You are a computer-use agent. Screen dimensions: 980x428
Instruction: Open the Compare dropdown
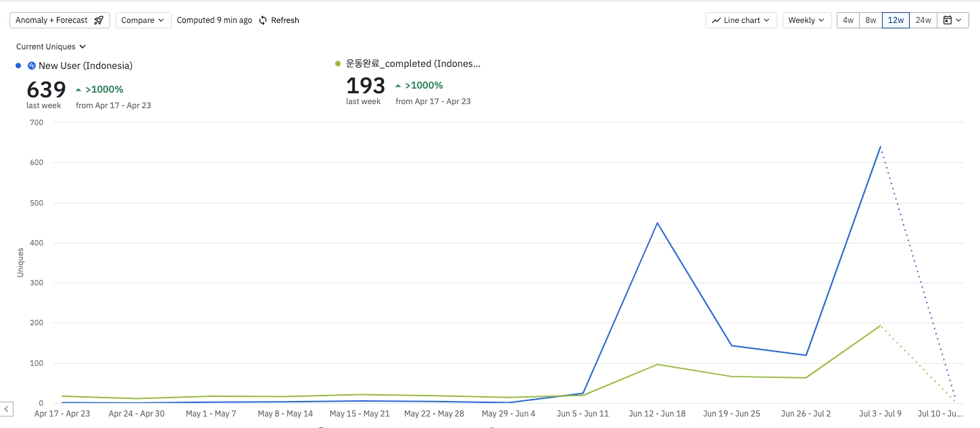pos(143,20)
